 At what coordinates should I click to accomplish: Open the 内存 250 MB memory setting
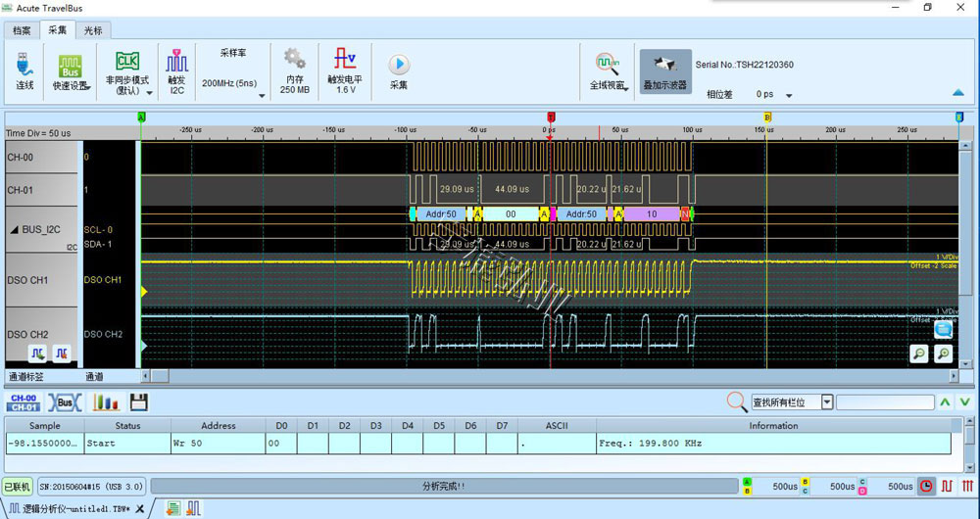(x=294, y=71)
